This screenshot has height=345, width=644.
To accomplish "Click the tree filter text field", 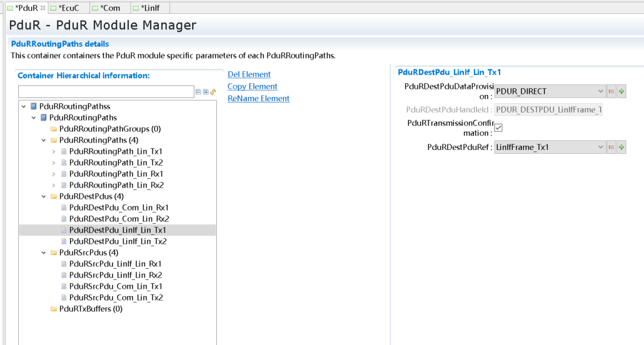I will point(106,92).
